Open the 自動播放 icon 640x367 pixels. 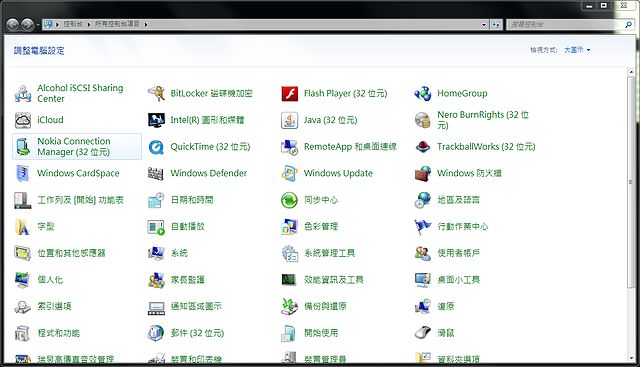tap(156, 227)
